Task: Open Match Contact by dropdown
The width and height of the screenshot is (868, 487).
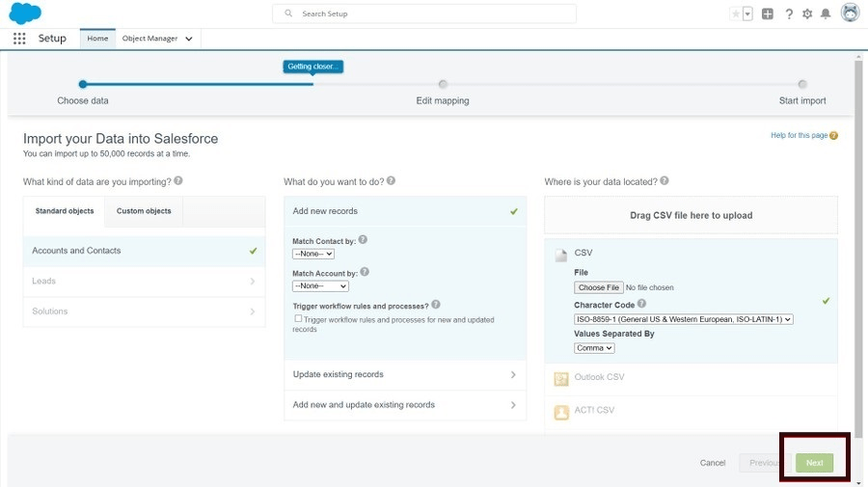Action: click(x=313, y=254)
